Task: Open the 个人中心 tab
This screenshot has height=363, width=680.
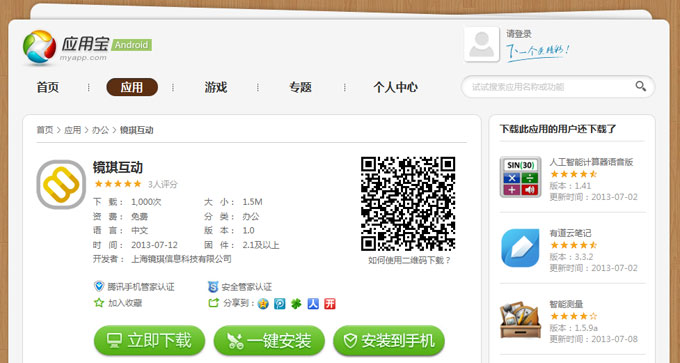Action: (x=396, y=87)
